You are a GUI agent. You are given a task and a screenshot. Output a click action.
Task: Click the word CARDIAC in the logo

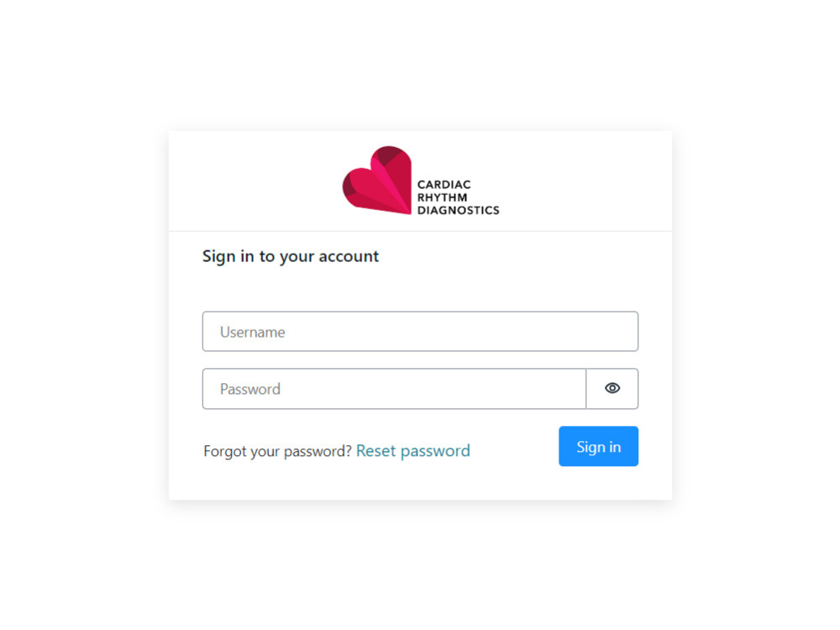[444, 184]
